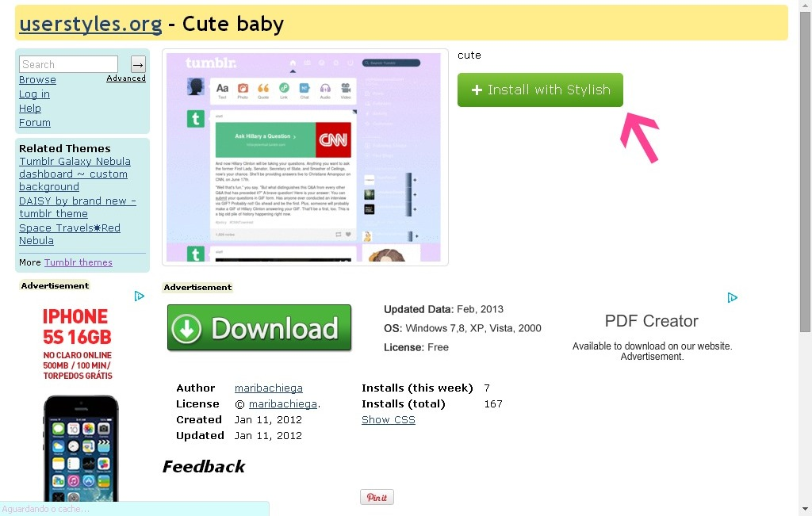Viewport: 812px width, 516px height.
Task: Click the tumblr logo in preview
Action: 211,63
